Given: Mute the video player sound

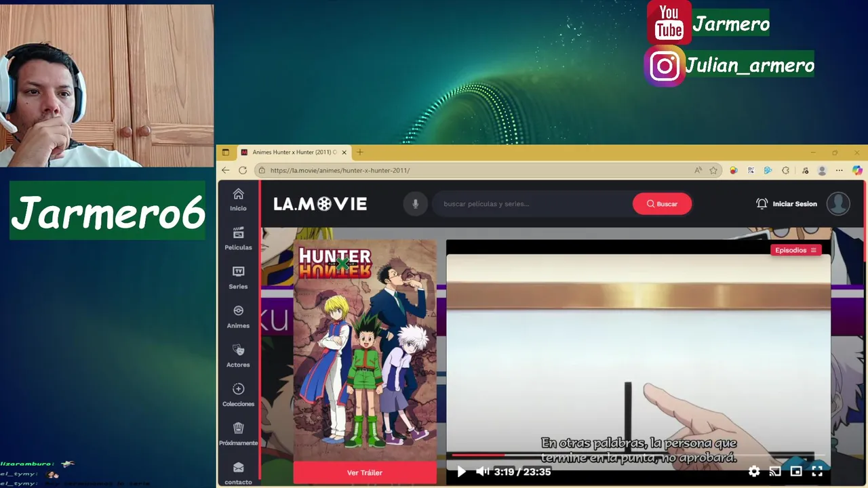Looking at the screenshot, I should (482, 472).
